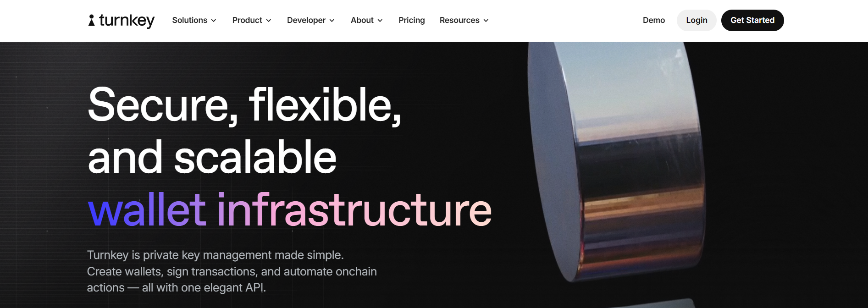
Task: Click the Solutions nav label
Action: pos(190,20)
